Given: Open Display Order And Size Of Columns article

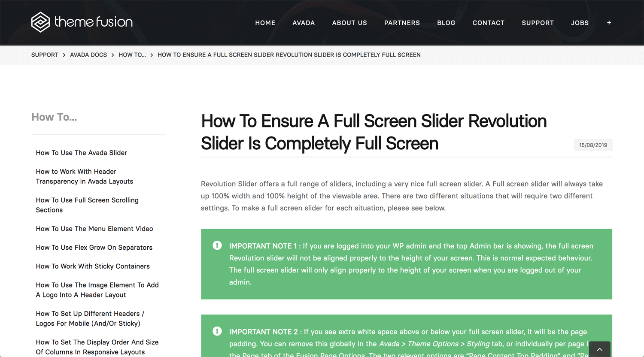Looking at the screenshot, I should pos(97,347).
